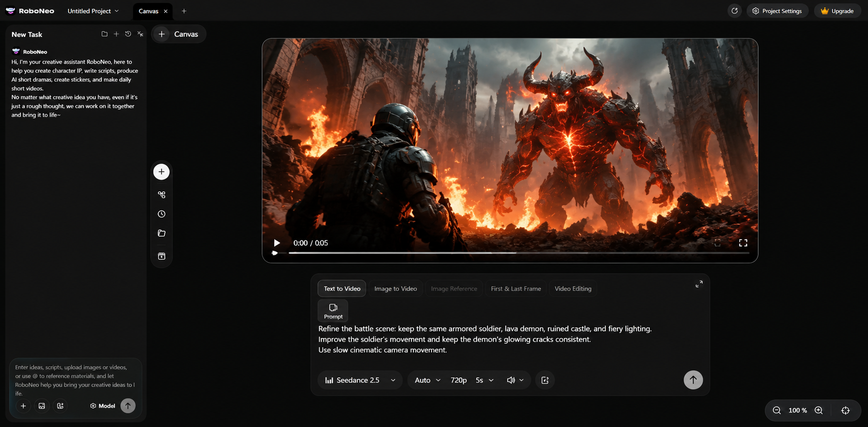Open the clock history icon in the side toolbar
Screen dimensions: 868x427
click(162, 214)
